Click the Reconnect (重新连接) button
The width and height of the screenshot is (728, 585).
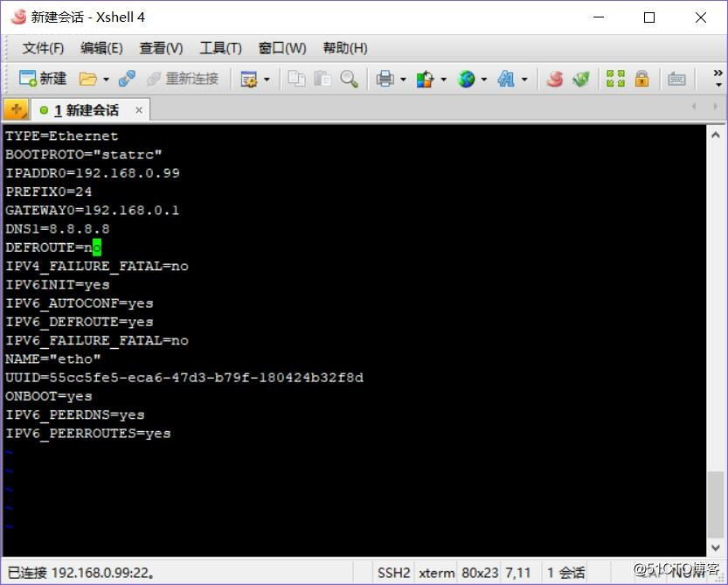click(183, 79)
